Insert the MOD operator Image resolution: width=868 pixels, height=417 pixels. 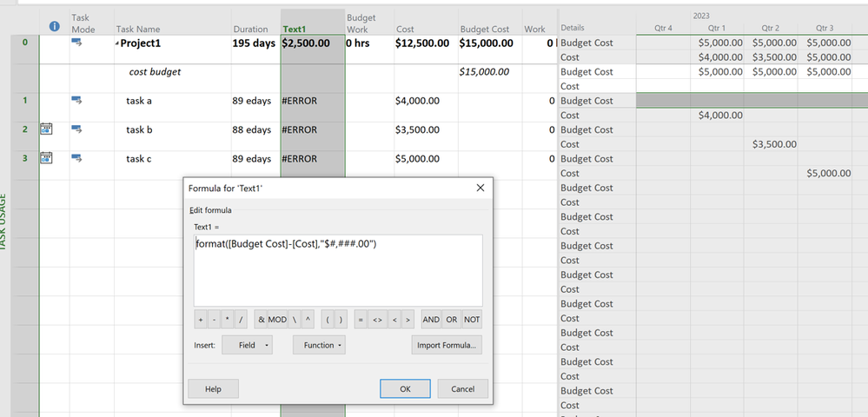[x=277, y=320]
